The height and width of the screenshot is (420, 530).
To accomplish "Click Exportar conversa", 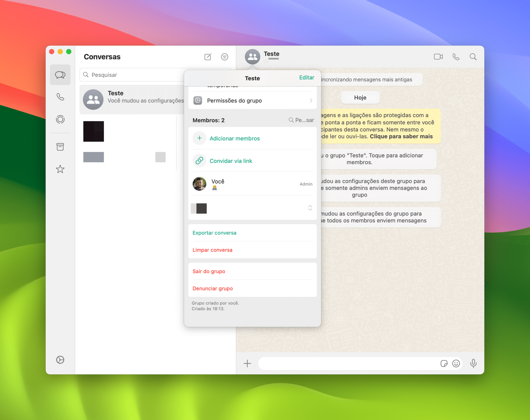I will (214, 233).
